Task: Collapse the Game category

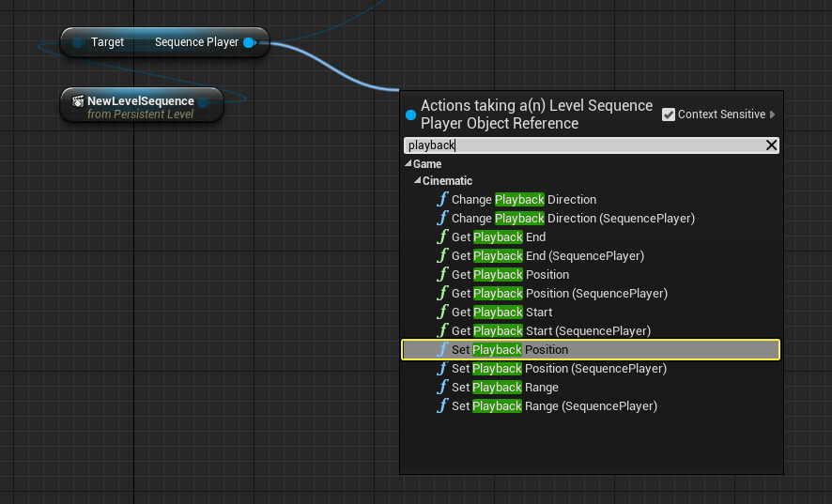Action: pos(408,164)
